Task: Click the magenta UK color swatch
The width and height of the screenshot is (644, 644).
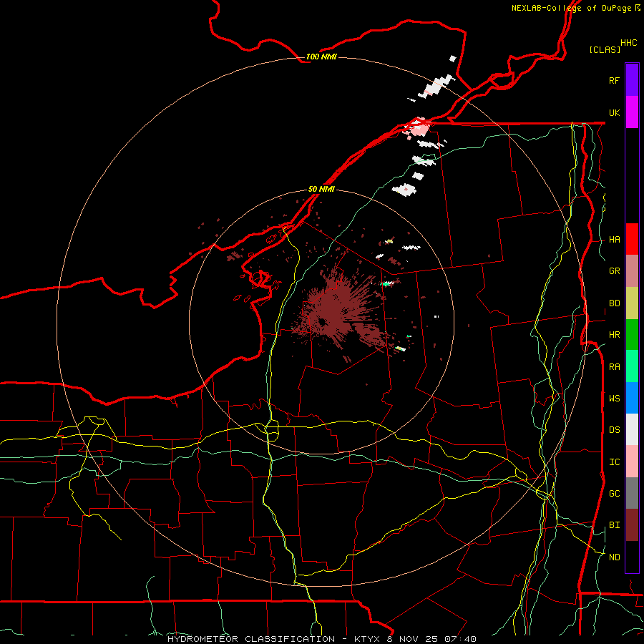Action: point(632,112)
